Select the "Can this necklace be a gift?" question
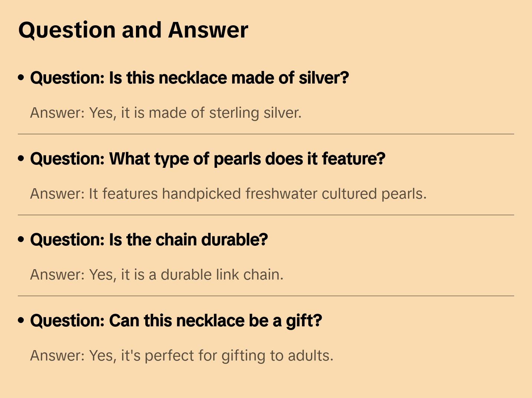532x398 pixels. coord(176,321)
